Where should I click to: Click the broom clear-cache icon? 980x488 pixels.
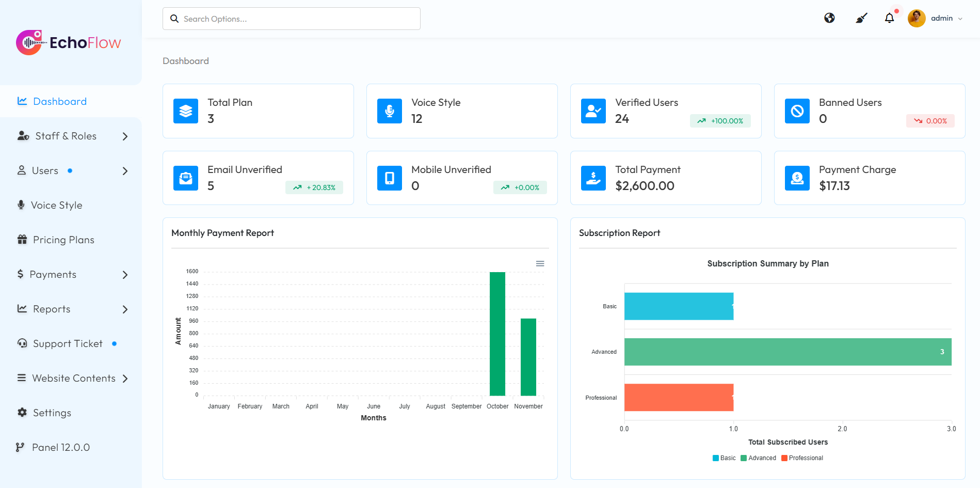[x=861, y=18]
